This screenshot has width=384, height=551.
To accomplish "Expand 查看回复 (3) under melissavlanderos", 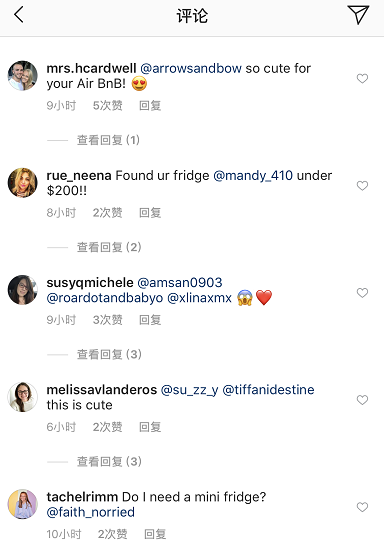I will [109, 462].
